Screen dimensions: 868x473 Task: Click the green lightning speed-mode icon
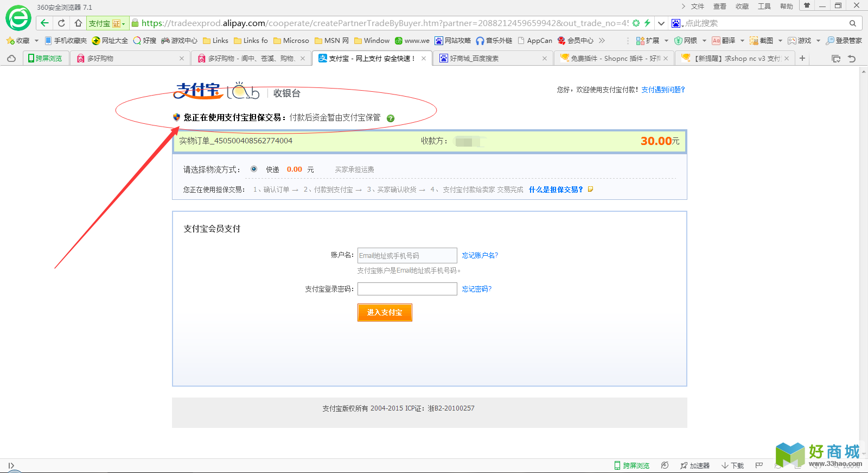coord(647,23)
